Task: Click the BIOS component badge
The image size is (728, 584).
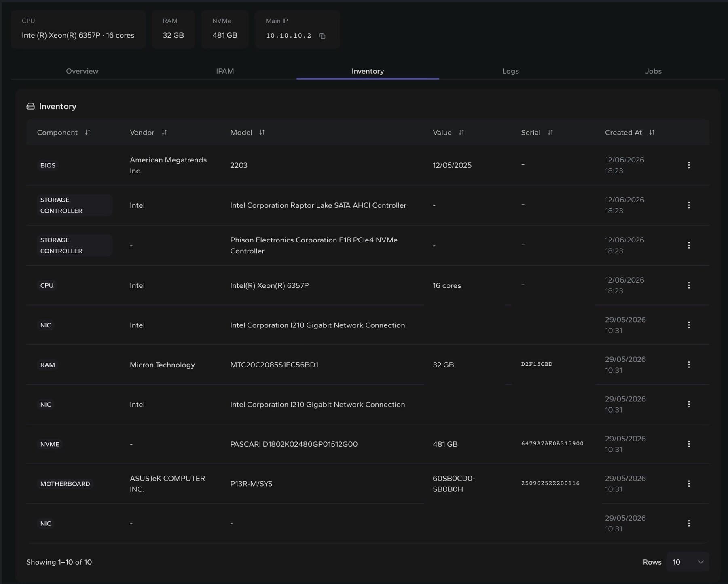Action: [x=48, y=165]
